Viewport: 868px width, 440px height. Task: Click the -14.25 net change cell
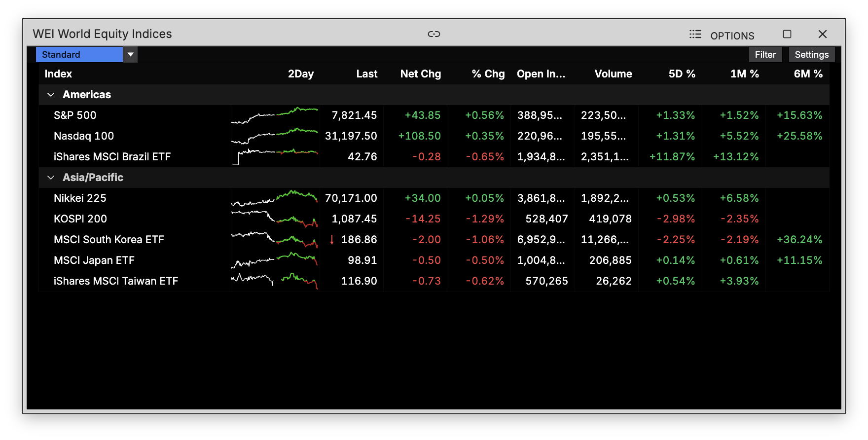tap(423, 219)
